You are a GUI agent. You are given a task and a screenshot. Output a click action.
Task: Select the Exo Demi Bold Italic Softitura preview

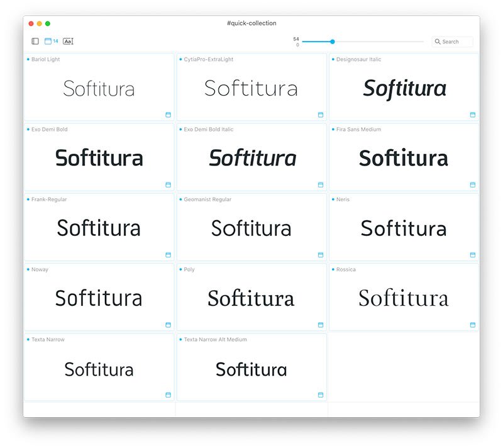coord(253,158)
